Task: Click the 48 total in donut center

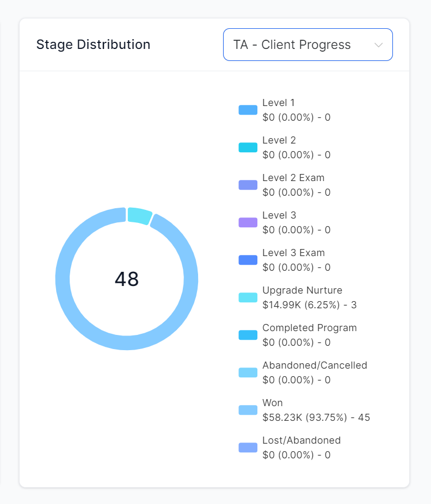Action: point(127,279)
